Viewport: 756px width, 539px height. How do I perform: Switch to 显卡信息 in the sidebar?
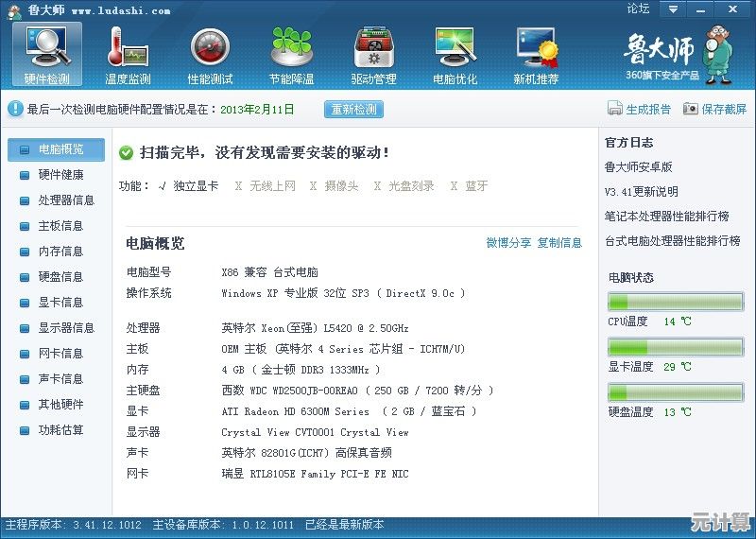pos(60,303)
